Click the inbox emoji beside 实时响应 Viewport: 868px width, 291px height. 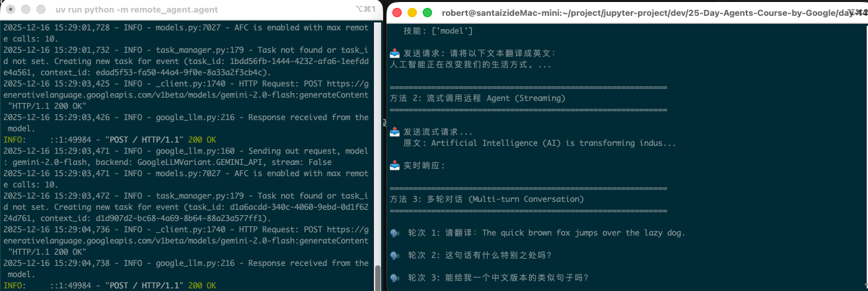(395, 165)
